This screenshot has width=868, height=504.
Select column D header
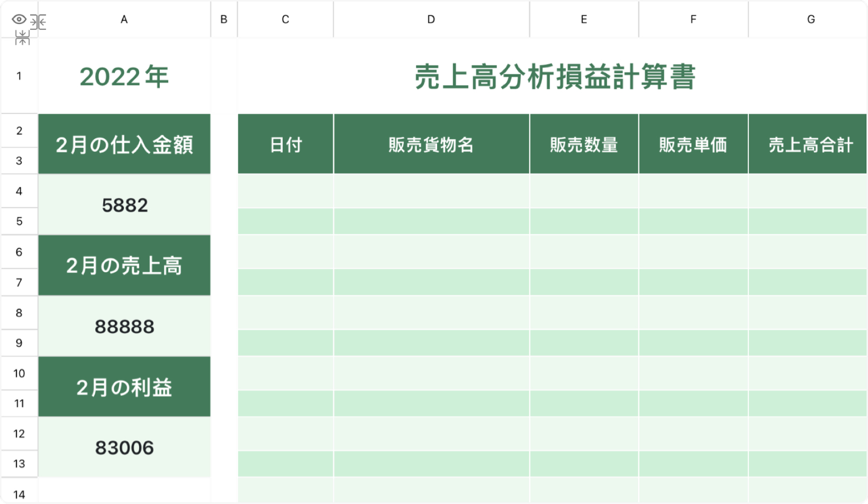click(431, 20)
